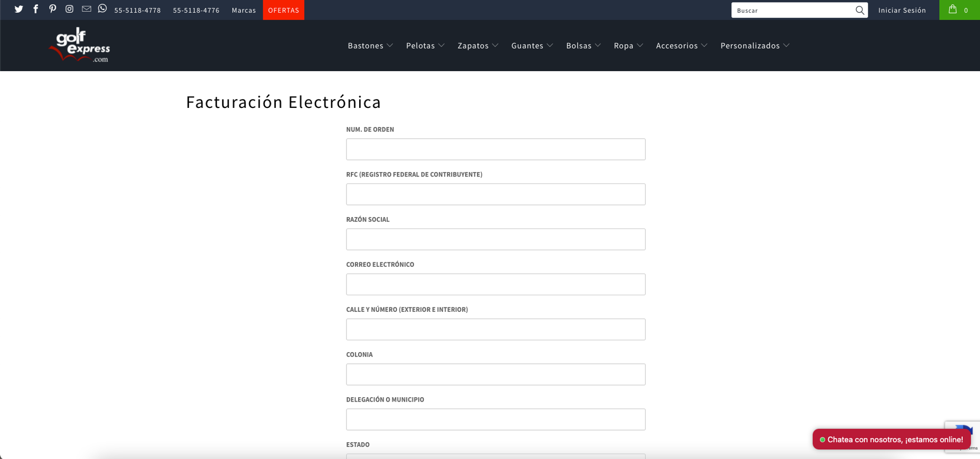Click the search magnifier icon
The width and height of the screenshot is (980, 459).
click(859, 10)
